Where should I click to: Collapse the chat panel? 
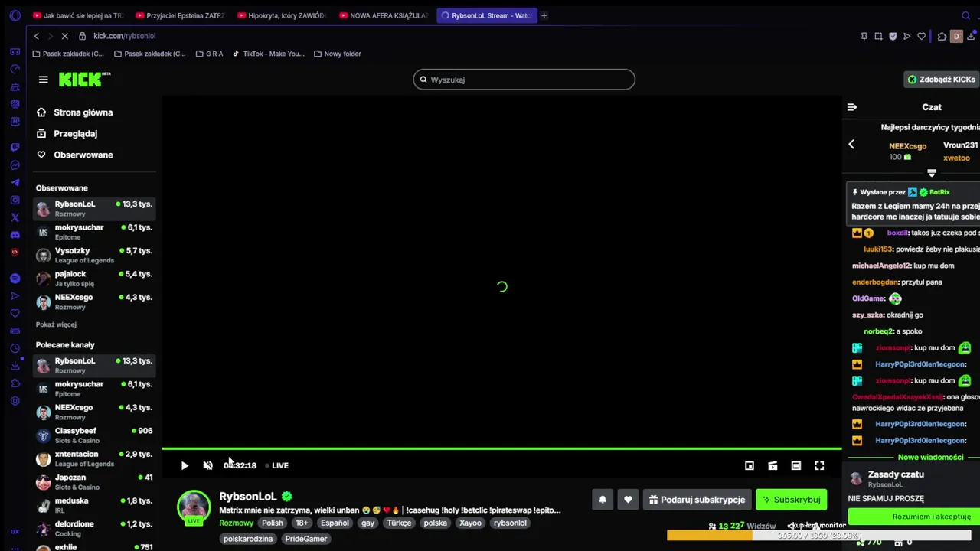(852, 107)
